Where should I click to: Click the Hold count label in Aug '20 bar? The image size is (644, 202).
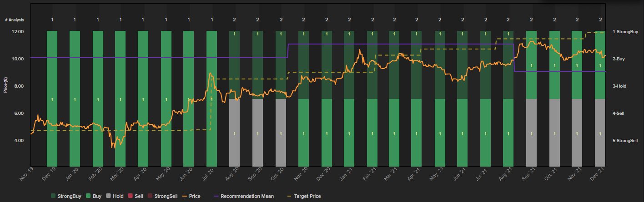[x=235, y=134]
